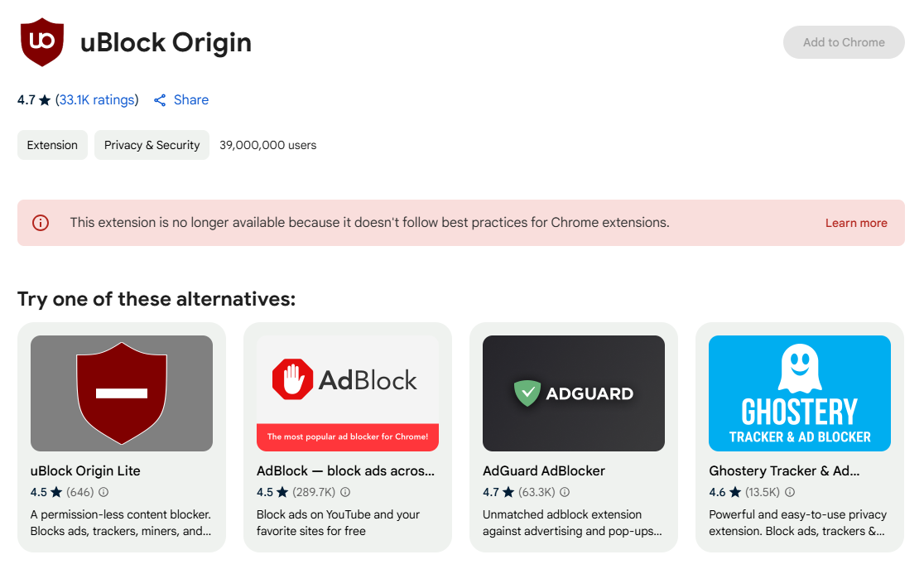The width and height of the screenshot is (924, 574).
Task: Click the Share icon next to ratings
Action: [x=159, y=99]
